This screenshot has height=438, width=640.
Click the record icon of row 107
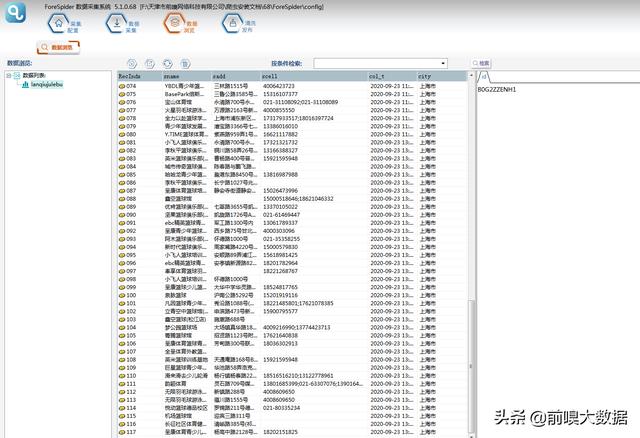[x=122, y=352]
